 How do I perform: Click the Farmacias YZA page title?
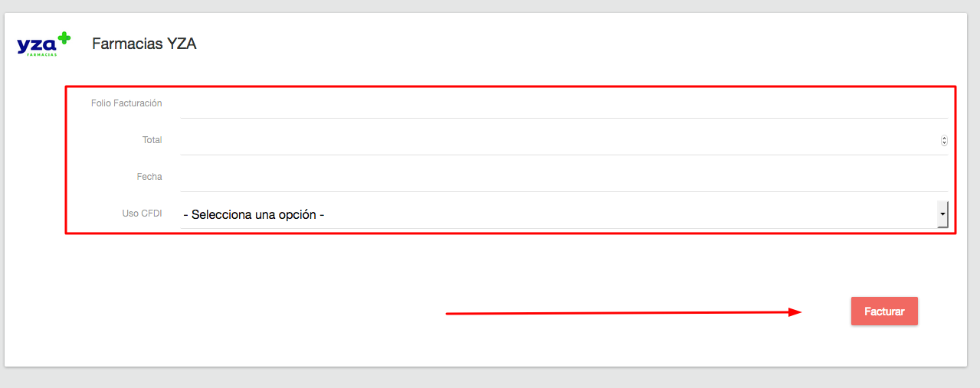[x=144, y=44]
